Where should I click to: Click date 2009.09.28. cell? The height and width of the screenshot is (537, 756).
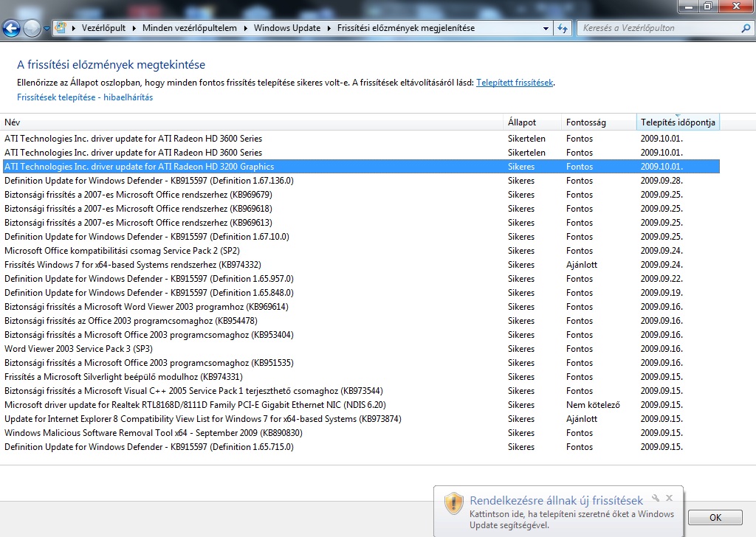click(661, 181)
